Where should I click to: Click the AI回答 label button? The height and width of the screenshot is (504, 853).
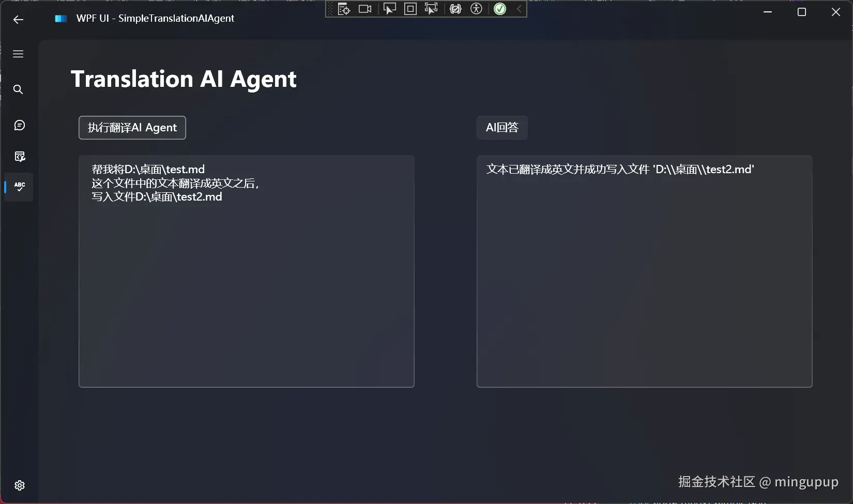coord(502,128)
